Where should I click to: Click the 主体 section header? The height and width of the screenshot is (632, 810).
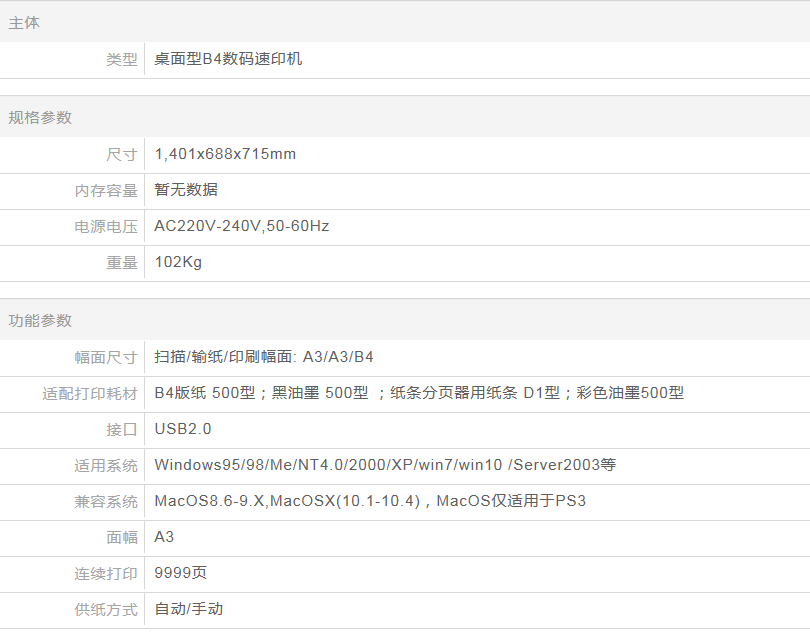pyautogui.click(x=25, y=22)
